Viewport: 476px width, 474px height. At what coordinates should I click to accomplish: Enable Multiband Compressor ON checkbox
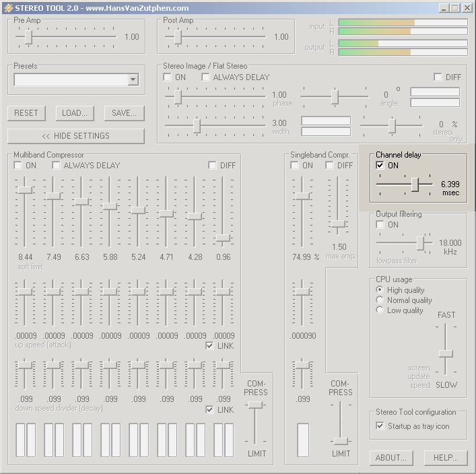tap(18, 166)
